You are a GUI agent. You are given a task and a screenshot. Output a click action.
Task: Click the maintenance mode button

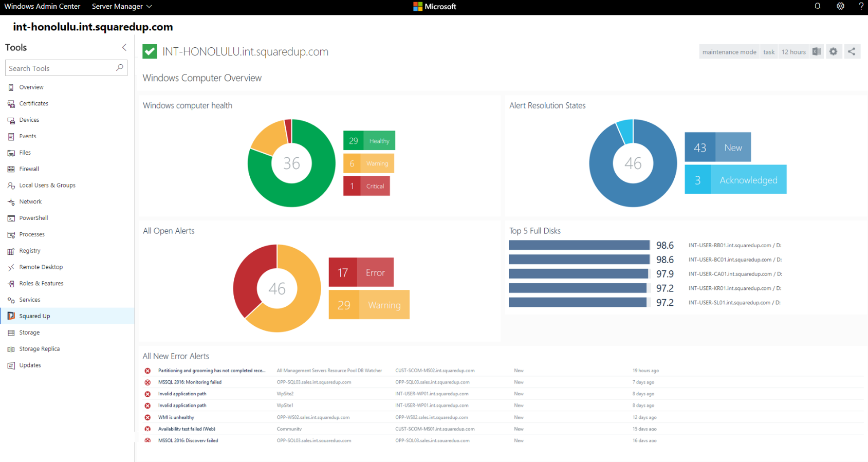tap(729, 51)
